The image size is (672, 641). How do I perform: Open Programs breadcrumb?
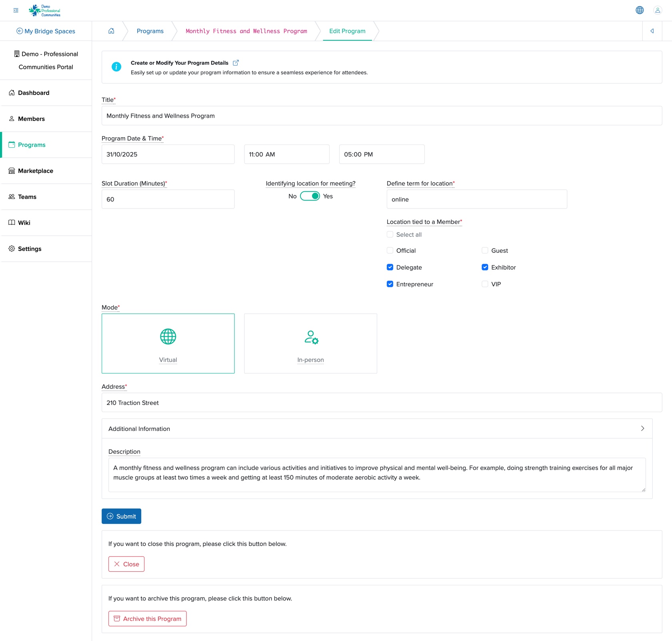(150, 31)
